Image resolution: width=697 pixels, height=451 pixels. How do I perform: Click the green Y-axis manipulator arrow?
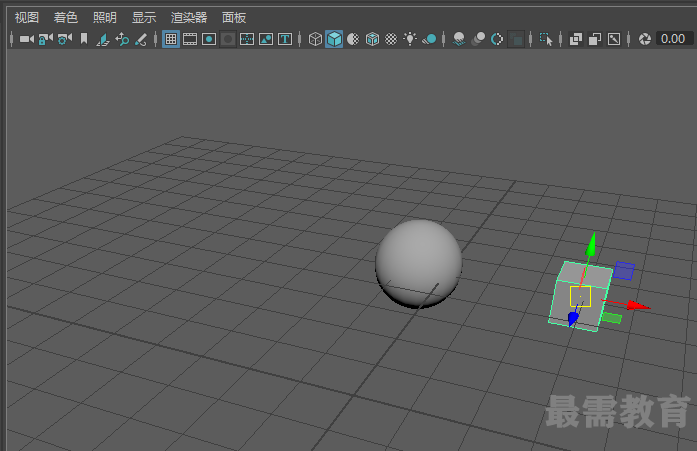(x=591, y=245)
